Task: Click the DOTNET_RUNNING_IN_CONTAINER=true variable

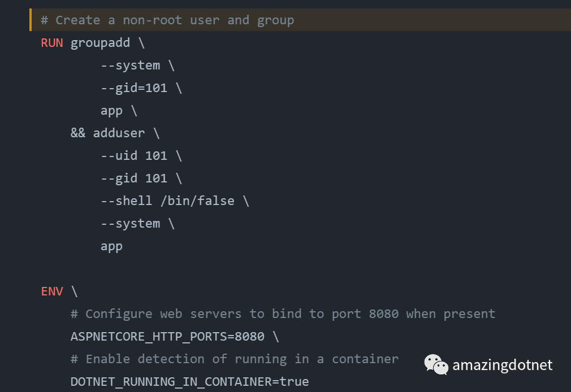Action: click(x=189, y=382)
